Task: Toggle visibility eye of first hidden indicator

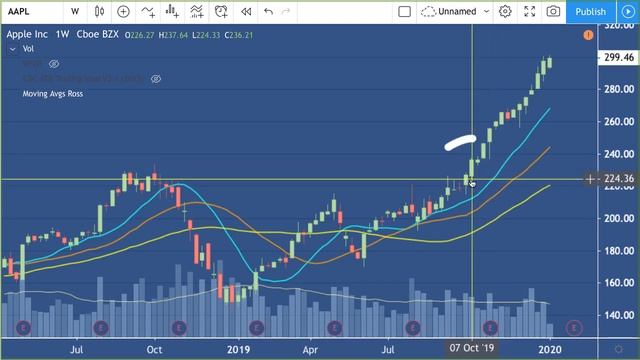Action: point(54,64)
